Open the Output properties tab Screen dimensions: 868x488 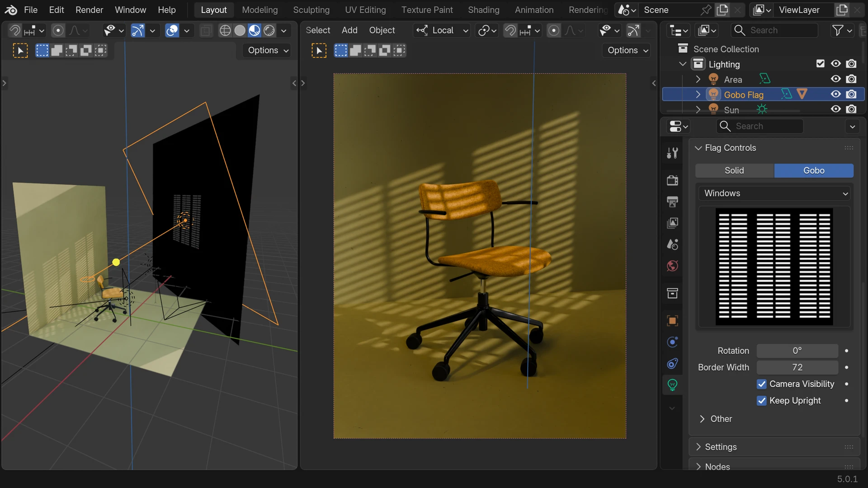(x=672, y=202)
